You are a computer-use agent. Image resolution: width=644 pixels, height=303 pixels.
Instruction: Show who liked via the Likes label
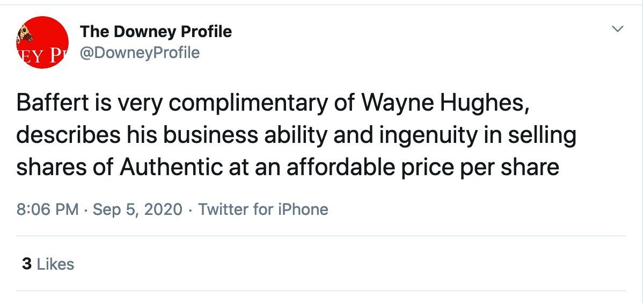[56, 264]
